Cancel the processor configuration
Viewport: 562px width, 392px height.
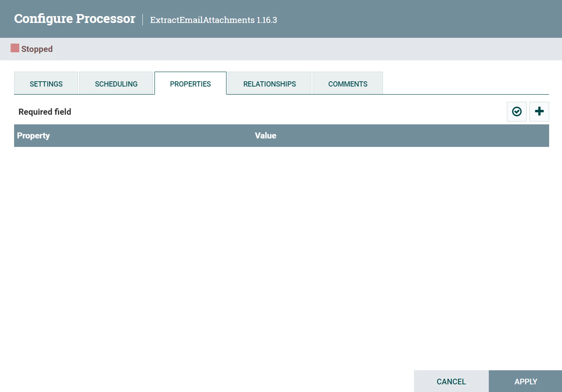pos(451,381)
